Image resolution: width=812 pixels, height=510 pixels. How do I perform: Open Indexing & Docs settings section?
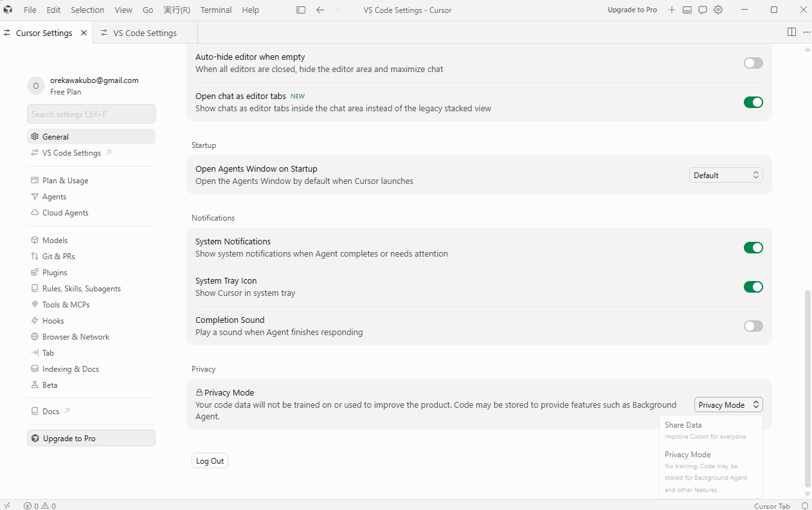coord(91,369)
